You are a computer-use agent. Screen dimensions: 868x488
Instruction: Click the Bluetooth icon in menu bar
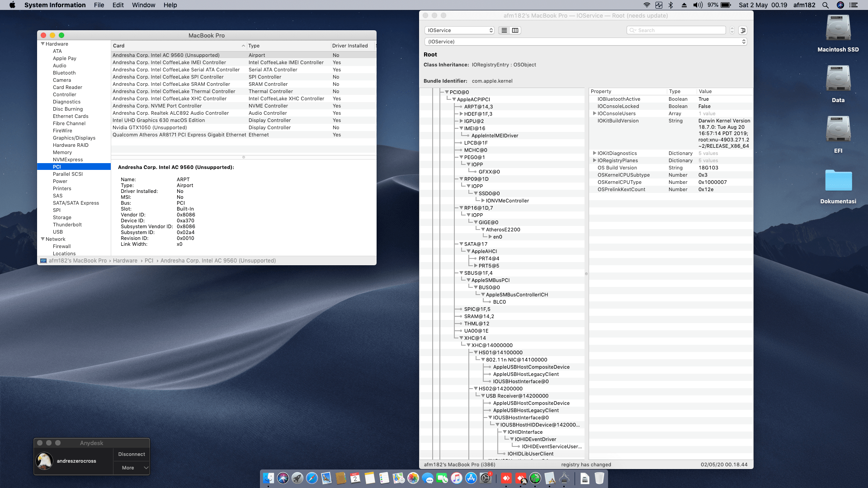pos(671,5)
